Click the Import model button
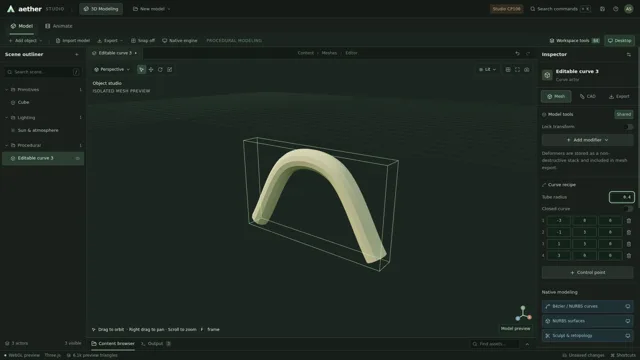 click(73, 40)
